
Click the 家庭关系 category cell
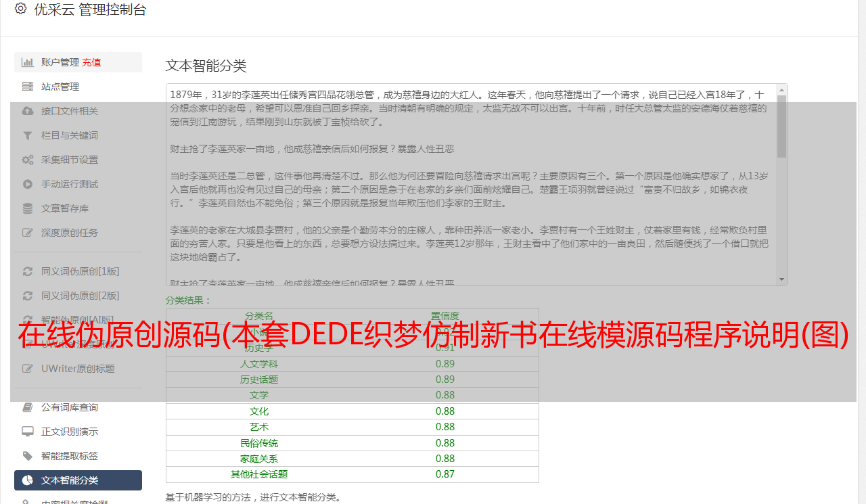click(x=259, y=459)
